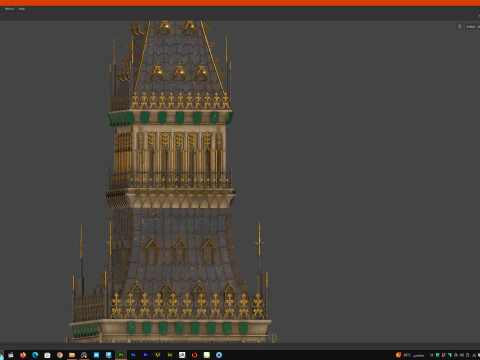
Task: Switch to the green Pt app on taskbar
Action: (x=121, y=355)
